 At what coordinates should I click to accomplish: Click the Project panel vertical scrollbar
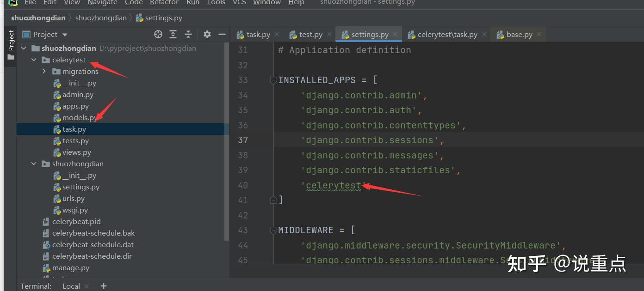tap(227, 141)
